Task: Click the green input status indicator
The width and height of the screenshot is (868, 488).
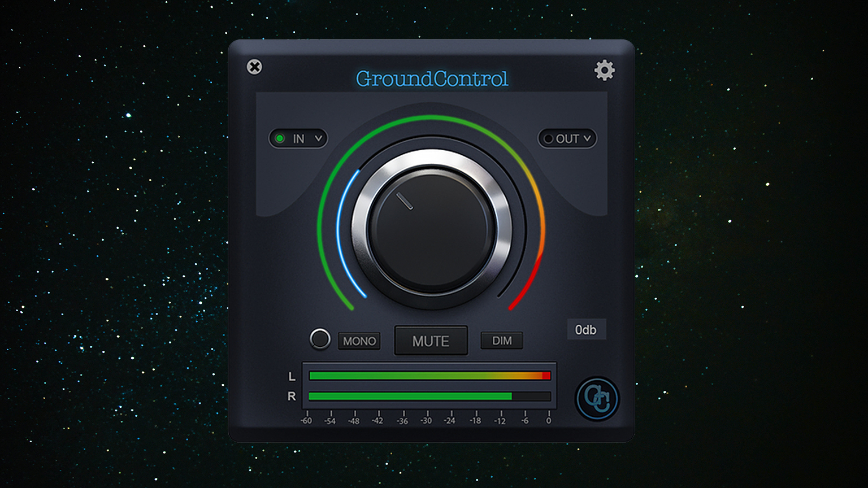Action: 281,138
